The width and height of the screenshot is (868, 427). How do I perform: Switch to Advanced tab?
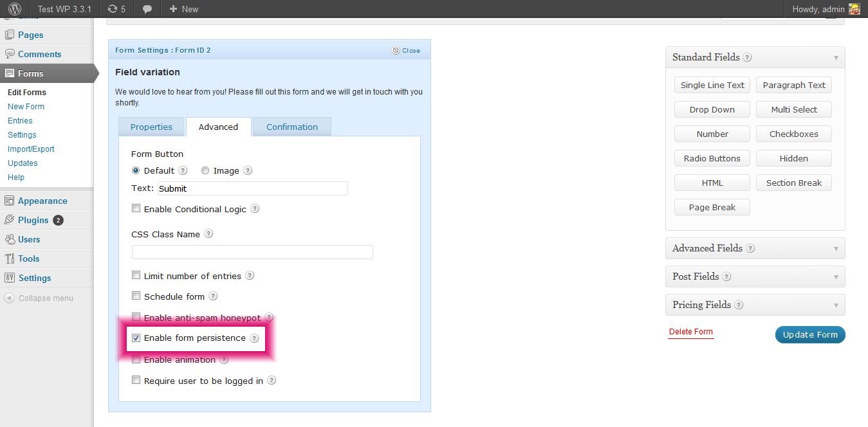click(x=218, y=127)
